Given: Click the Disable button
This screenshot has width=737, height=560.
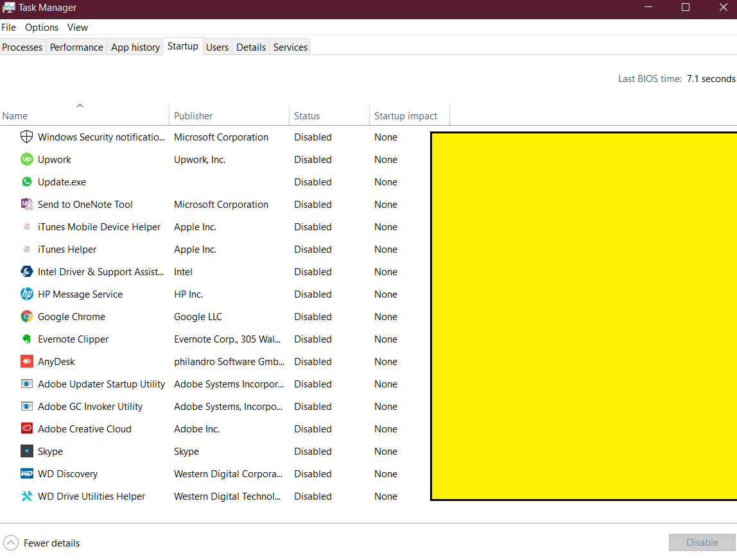Looking at the screenshot, I should tap(702, 543).
